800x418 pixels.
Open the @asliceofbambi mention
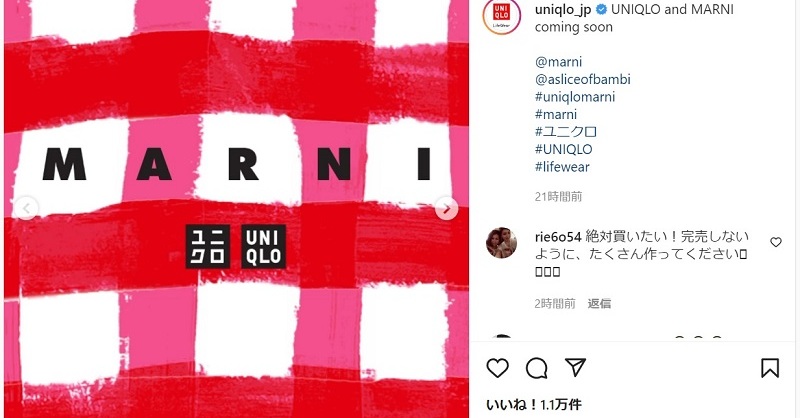[x=583, y=79]
